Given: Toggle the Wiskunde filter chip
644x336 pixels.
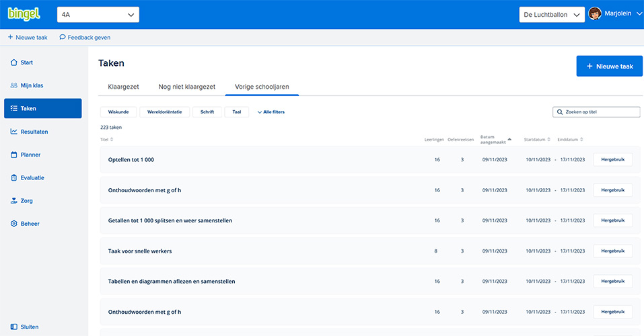Looking at the screenshot, I should click(x=118, y=112).
